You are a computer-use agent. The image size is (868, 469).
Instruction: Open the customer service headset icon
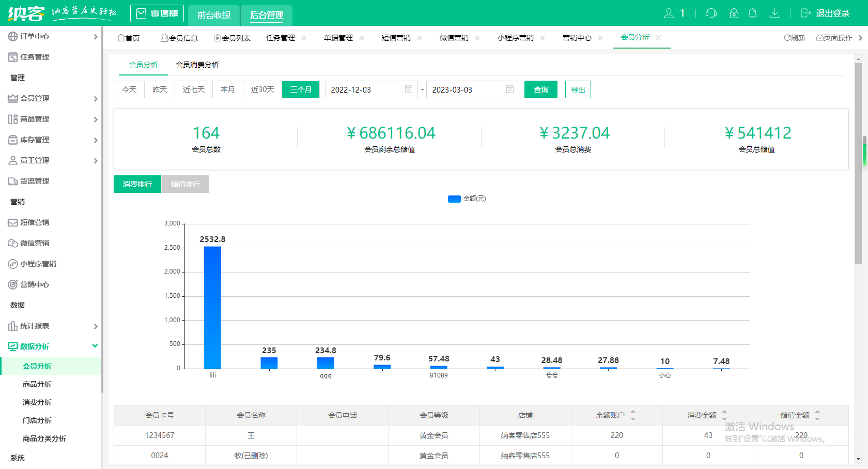click(x=711, y=13)
